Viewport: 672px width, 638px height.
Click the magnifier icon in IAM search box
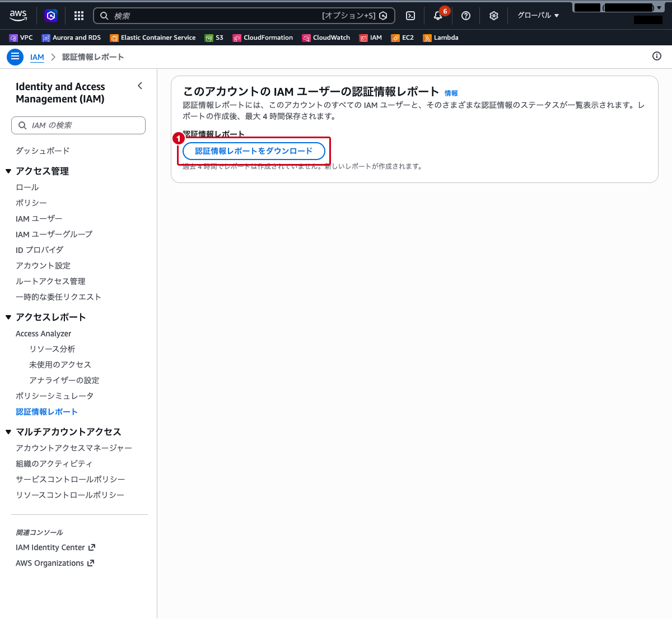click(22, 125)
